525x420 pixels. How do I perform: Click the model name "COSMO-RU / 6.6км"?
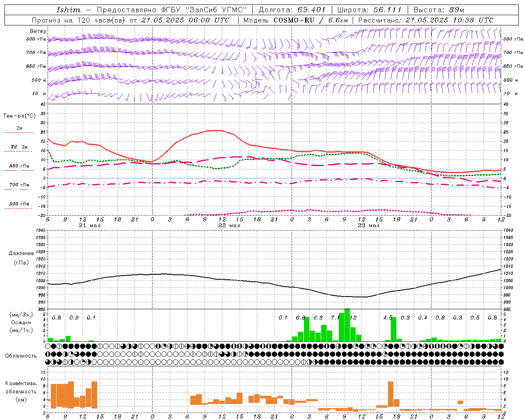310,20
